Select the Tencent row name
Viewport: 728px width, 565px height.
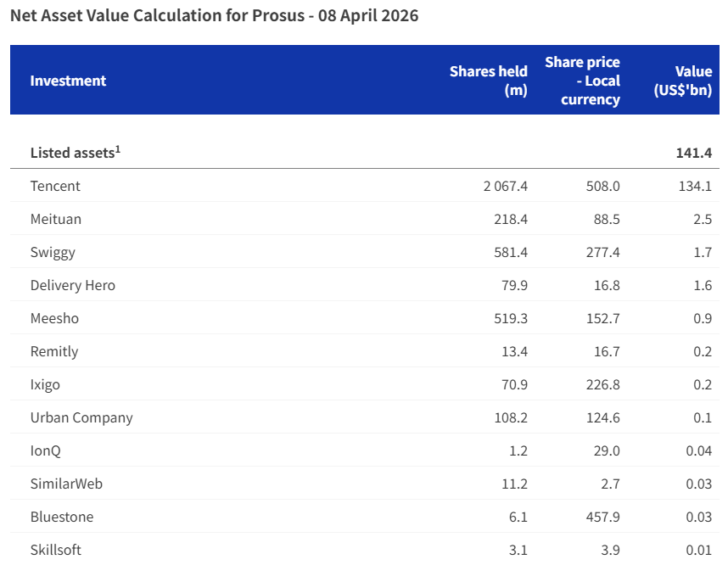55,186
